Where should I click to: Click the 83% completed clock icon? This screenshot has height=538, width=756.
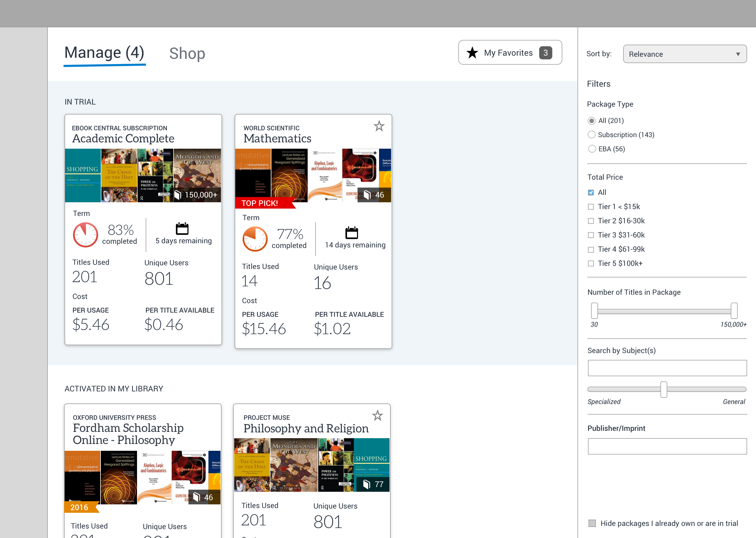point(85,235)
